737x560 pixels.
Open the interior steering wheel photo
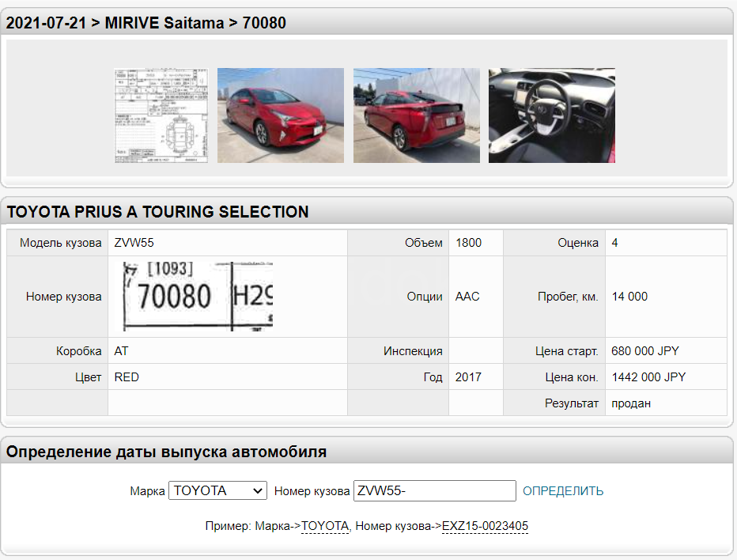(551, 115)
